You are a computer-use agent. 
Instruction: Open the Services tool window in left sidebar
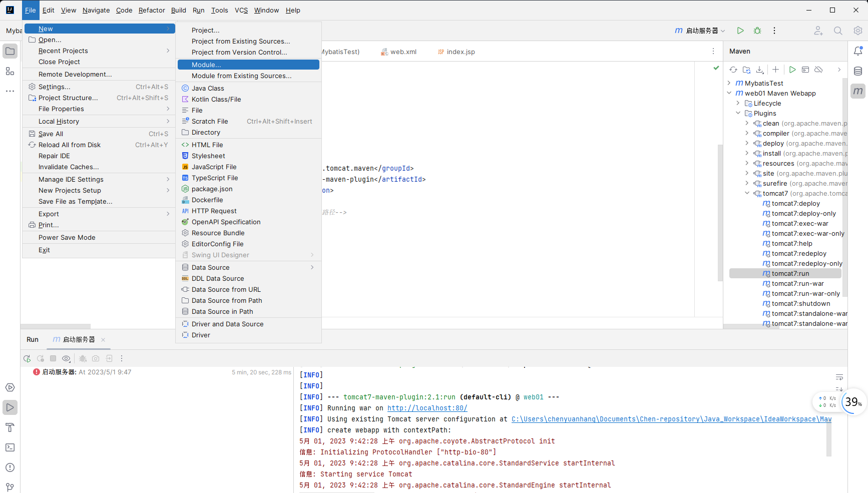(10, 387)
